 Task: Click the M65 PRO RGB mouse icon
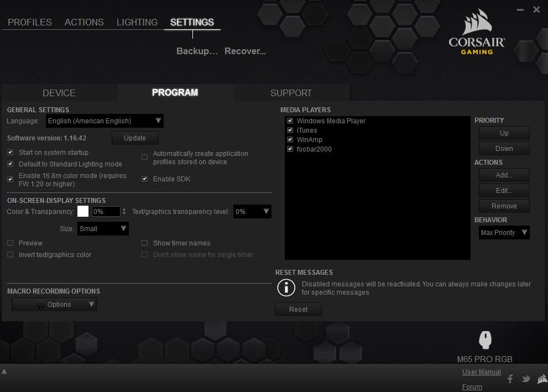(485, 341)
